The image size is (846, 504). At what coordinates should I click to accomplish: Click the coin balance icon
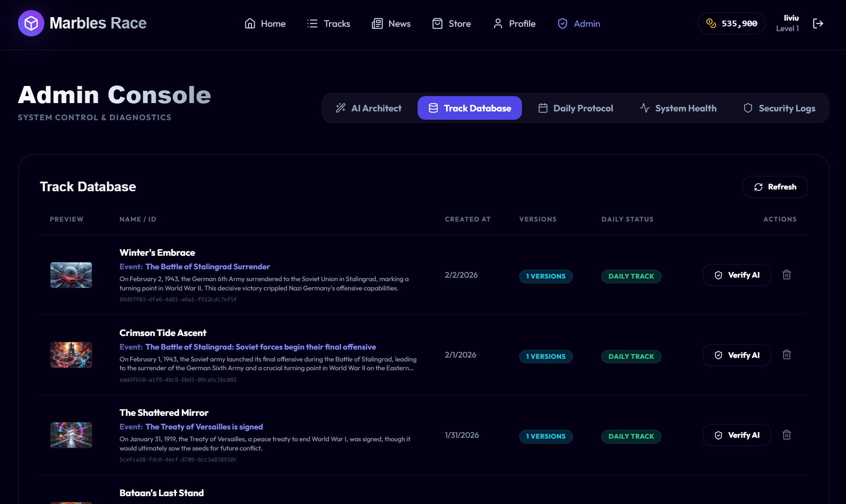click(x=711, y=23)
